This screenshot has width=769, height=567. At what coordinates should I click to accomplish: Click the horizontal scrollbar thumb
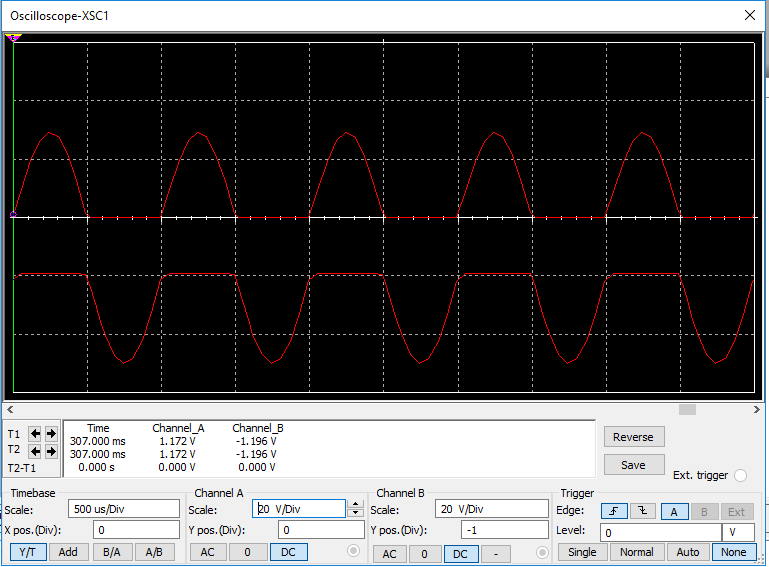point(686,409)
